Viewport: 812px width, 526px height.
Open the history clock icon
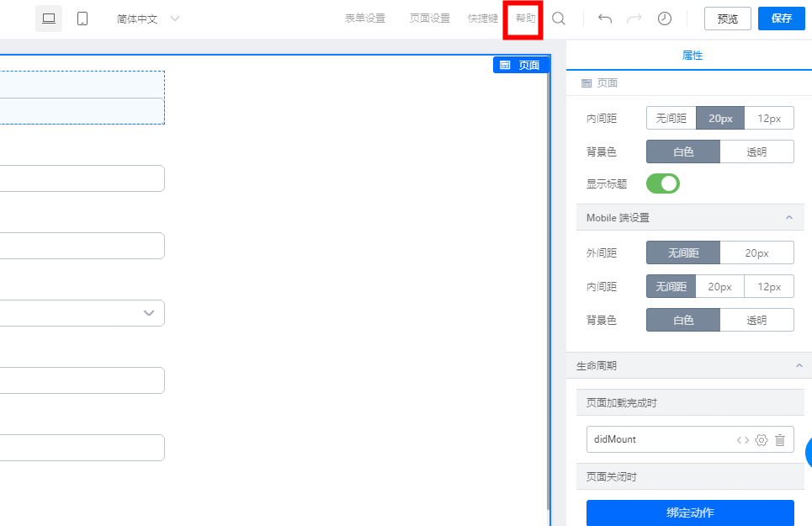coord(665,19)
